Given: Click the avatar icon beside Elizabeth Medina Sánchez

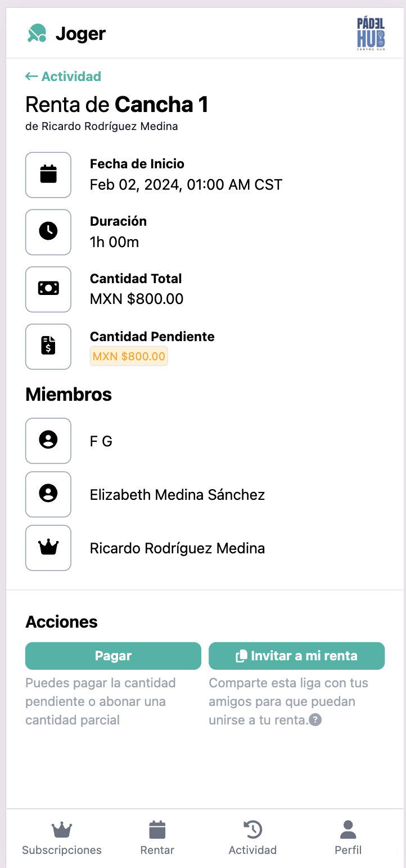Looking at the screenshot, I should (x=48, y=494).
